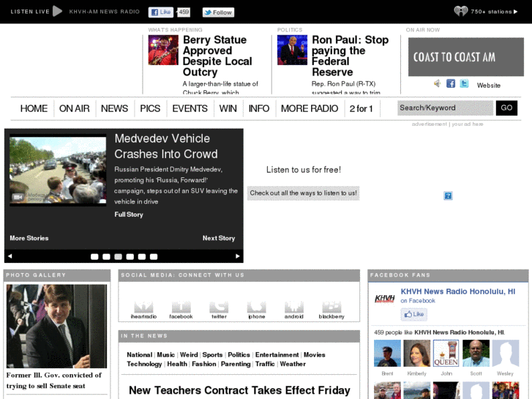Open the 'Former Ill. Gov. convicted' caption link
The image size is (532, 399).
point(53,381)
